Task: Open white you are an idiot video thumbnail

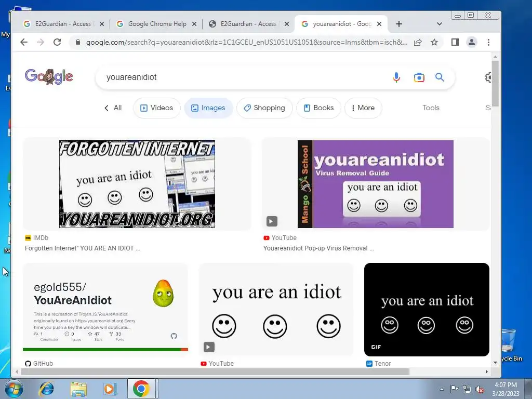Action: coord(276,310)
